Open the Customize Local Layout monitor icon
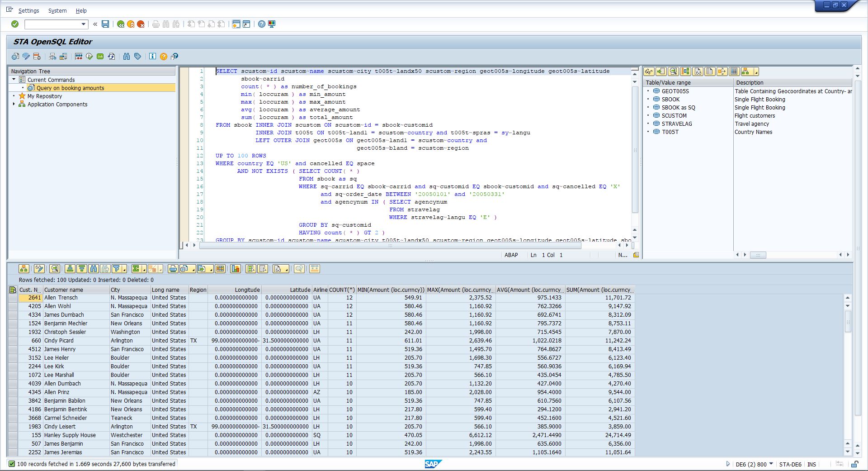This screenshot has height=471, width=868. coord(272,24)
